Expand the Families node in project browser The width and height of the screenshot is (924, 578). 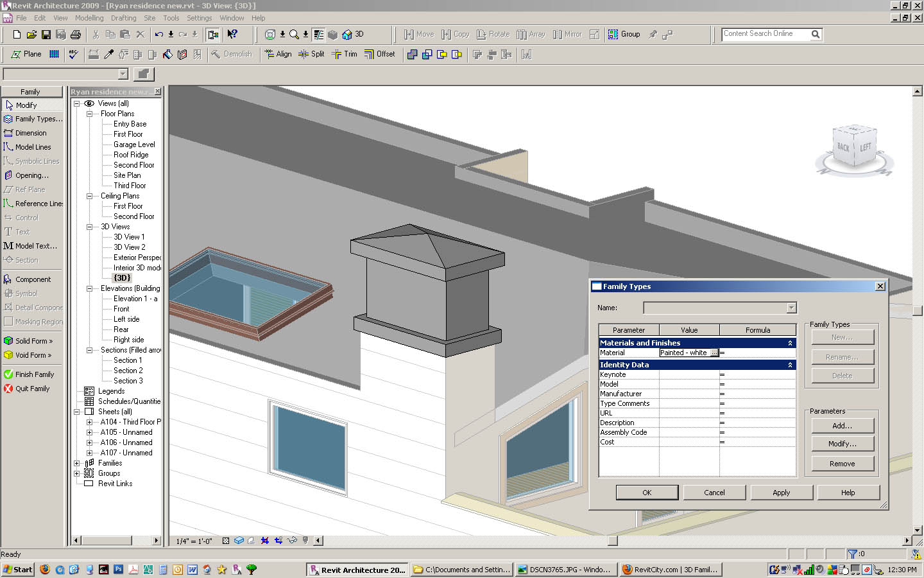click(x=77, y=463)
